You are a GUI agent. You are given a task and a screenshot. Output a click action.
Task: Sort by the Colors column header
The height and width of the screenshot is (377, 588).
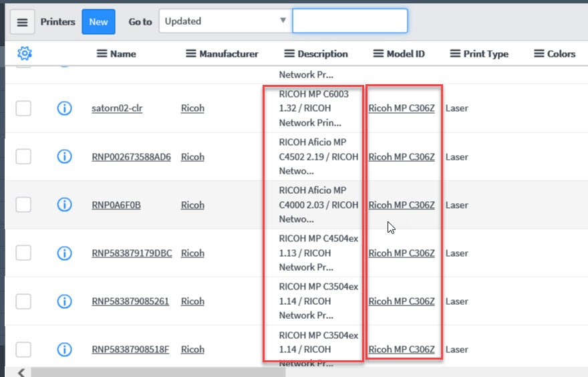[561, 54]
